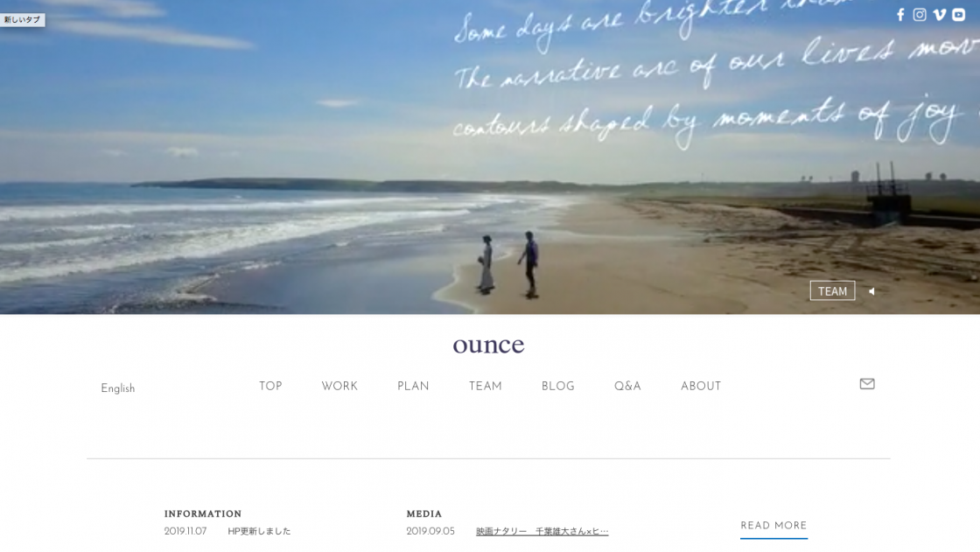Click the beach couple hero video

[490, 157]
